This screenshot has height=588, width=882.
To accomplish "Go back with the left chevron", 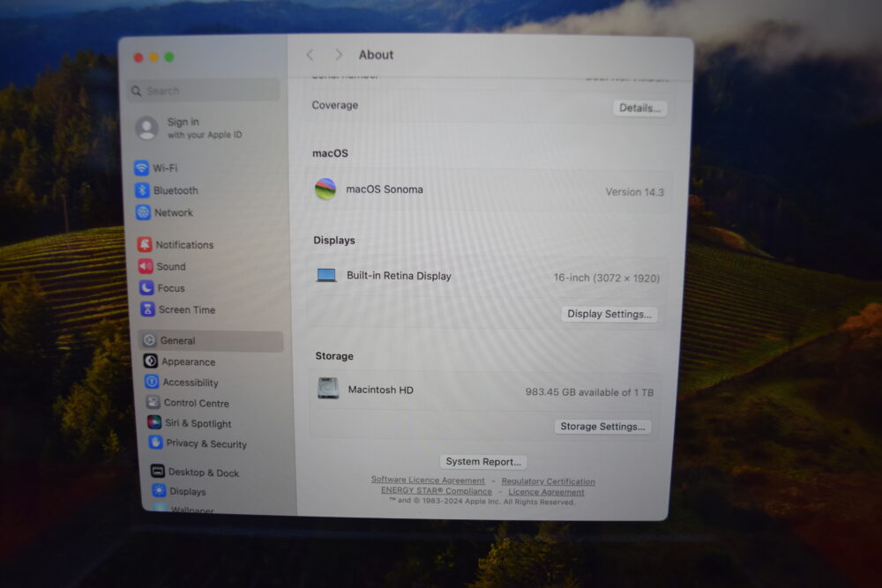I will [x=310, y=55].
